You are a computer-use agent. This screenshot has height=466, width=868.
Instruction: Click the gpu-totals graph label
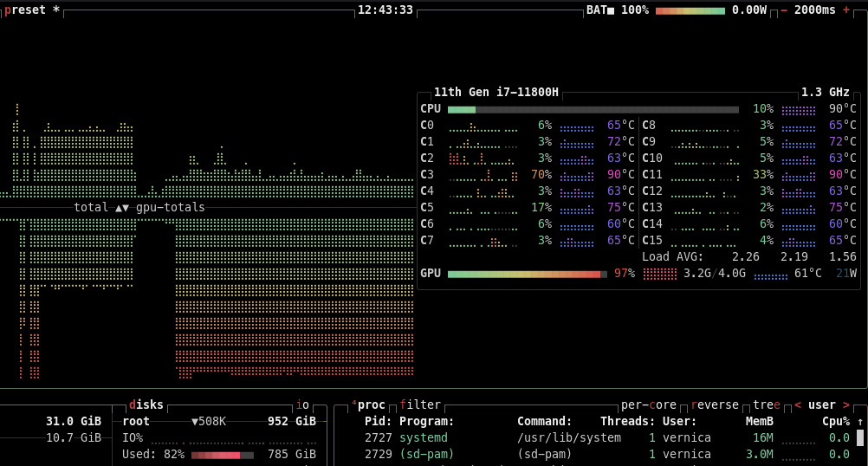171,208
